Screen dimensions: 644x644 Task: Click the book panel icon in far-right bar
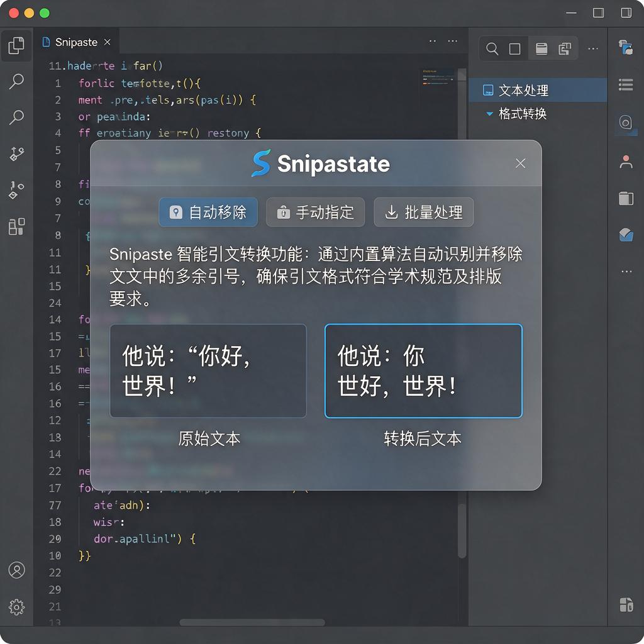(x=626, y=198)
